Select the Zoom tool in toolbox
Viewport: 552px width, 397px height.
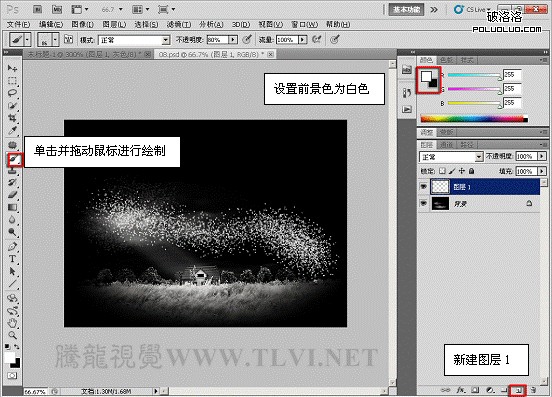click(12, 335)
